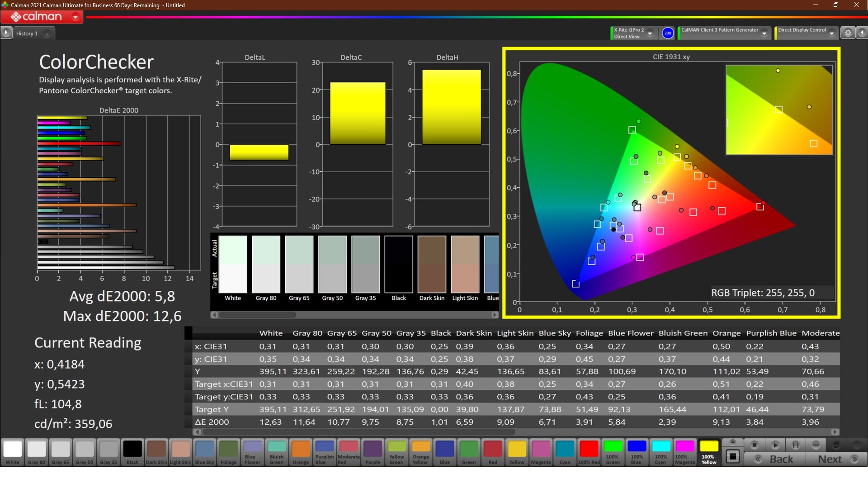868x488 pixels.
Task: Open the Calman main menu dropdown
Action: tap(75, 17)
